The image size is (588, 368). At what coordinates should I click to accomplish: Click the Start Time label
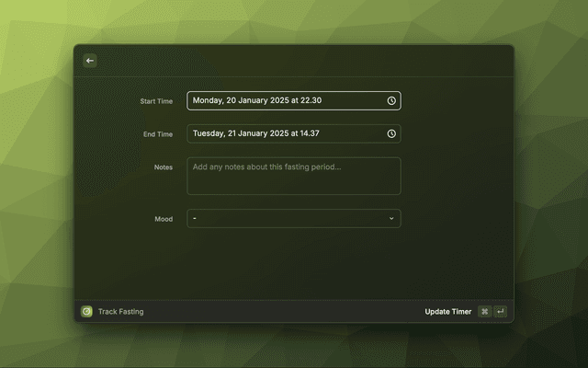click(155, 101)
